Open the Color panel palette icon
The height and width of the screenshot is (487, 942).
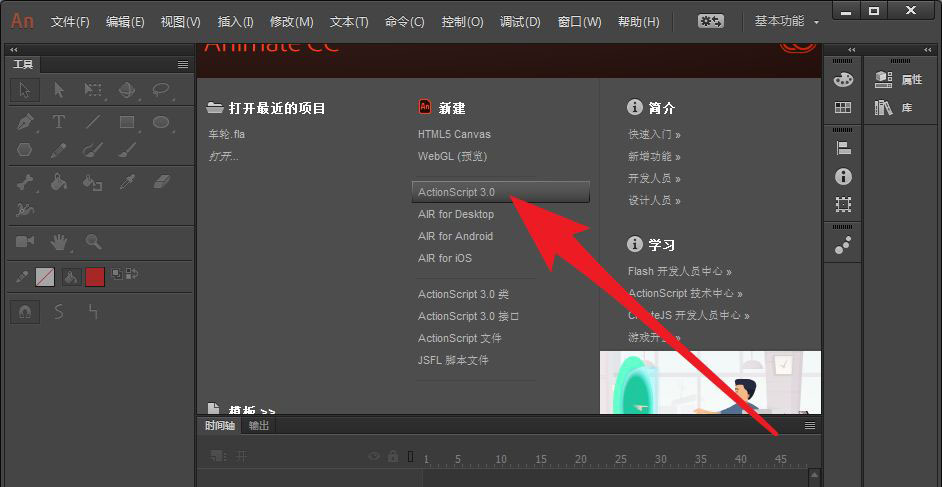coord(843,79)
